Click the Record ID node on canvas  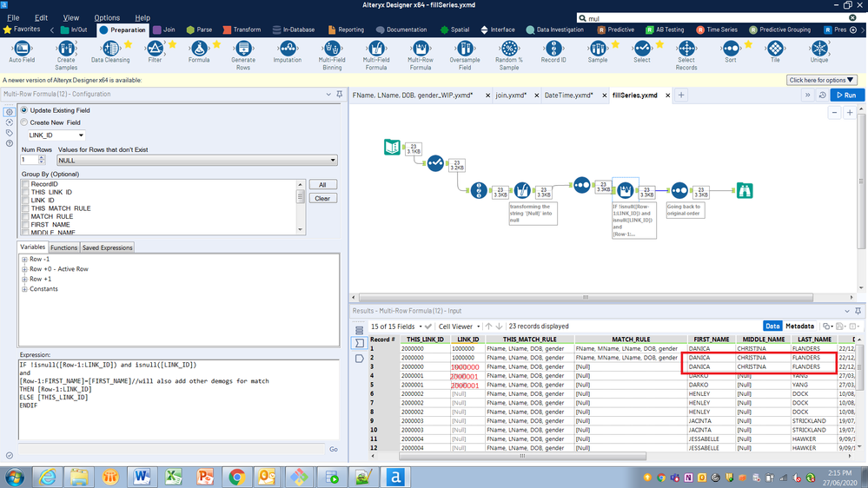click(479, 191)
